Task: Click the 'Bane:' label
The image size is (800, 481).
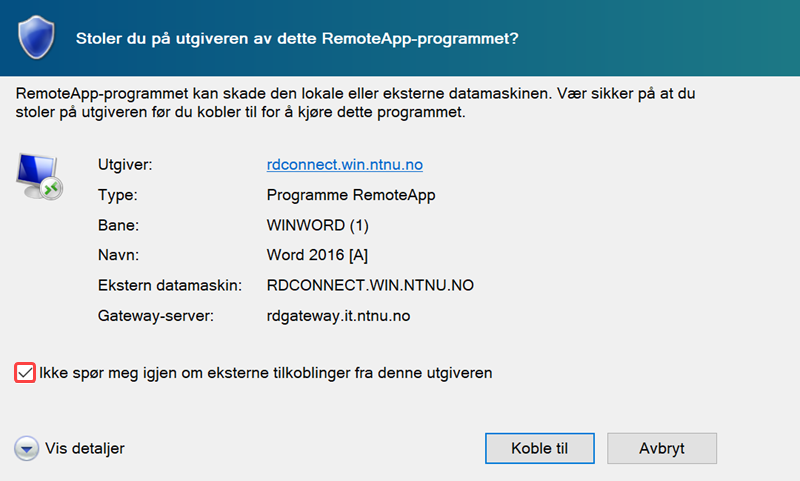Action: [x=118, y=225]
